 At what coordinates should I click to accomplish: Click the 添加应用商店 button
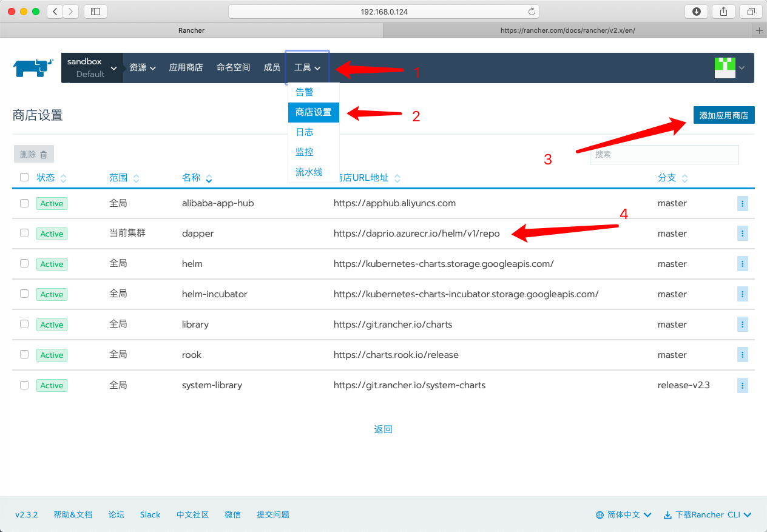pos(724,115)
